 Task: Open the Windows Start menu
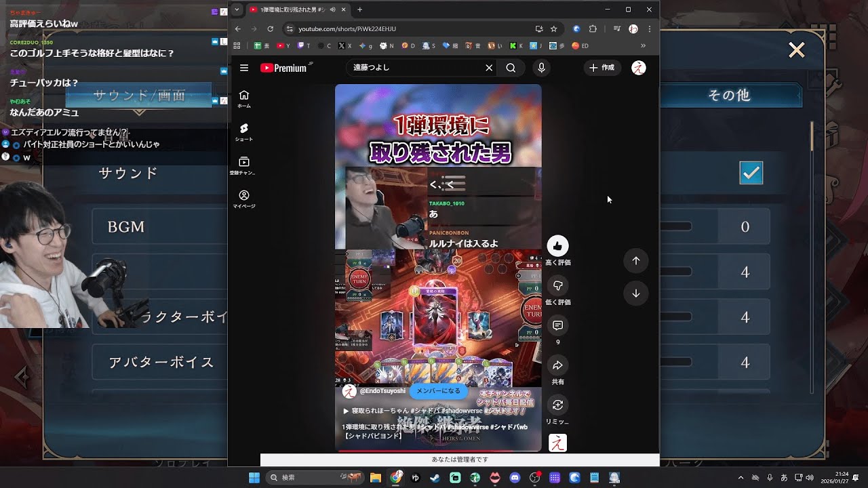pyautogui.click(x=254, y=478)
